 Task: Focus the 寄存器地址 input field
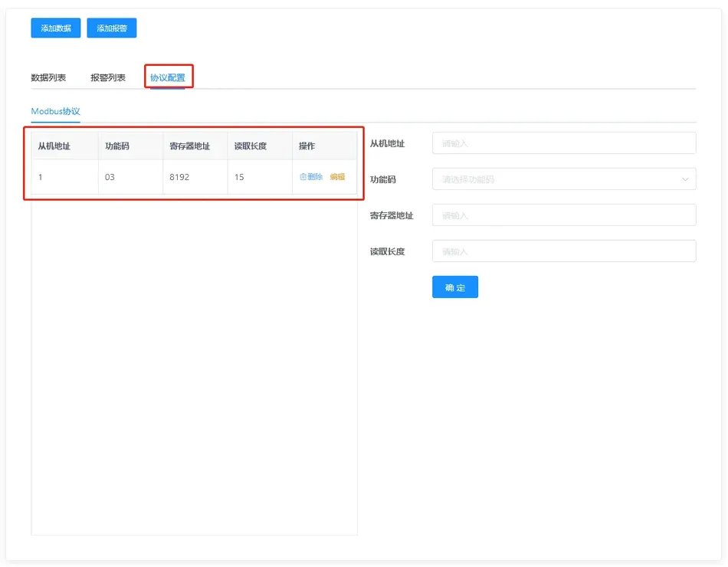coord(564,215)
